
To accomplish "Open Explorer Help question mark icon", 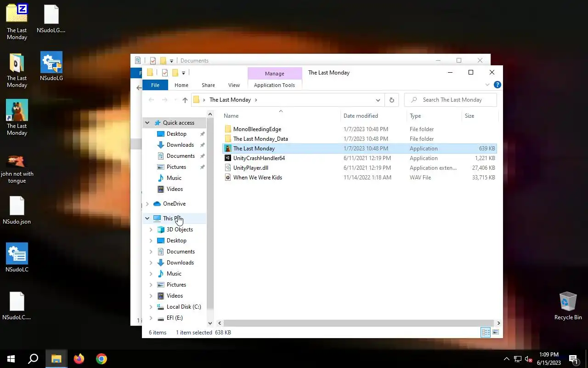I will coord(497,85).
